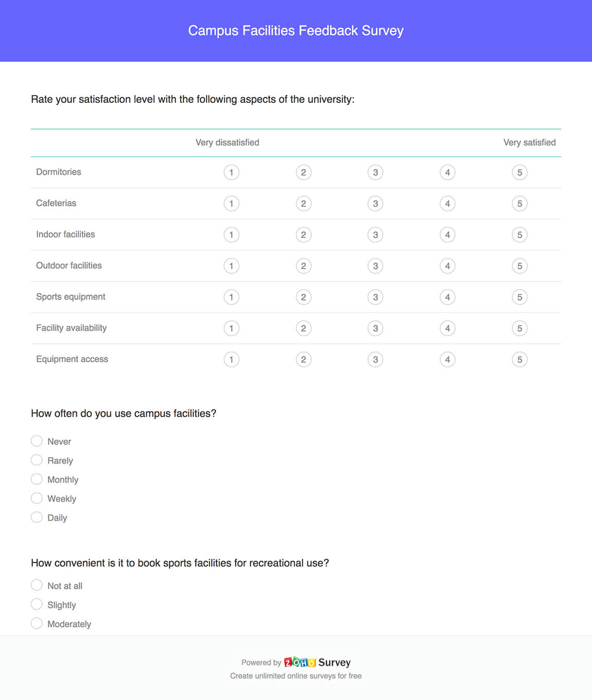Screen dimensions: 592x700
Task: Choose rating 2 for Outdoor facilities
Action: coord(303,266)
